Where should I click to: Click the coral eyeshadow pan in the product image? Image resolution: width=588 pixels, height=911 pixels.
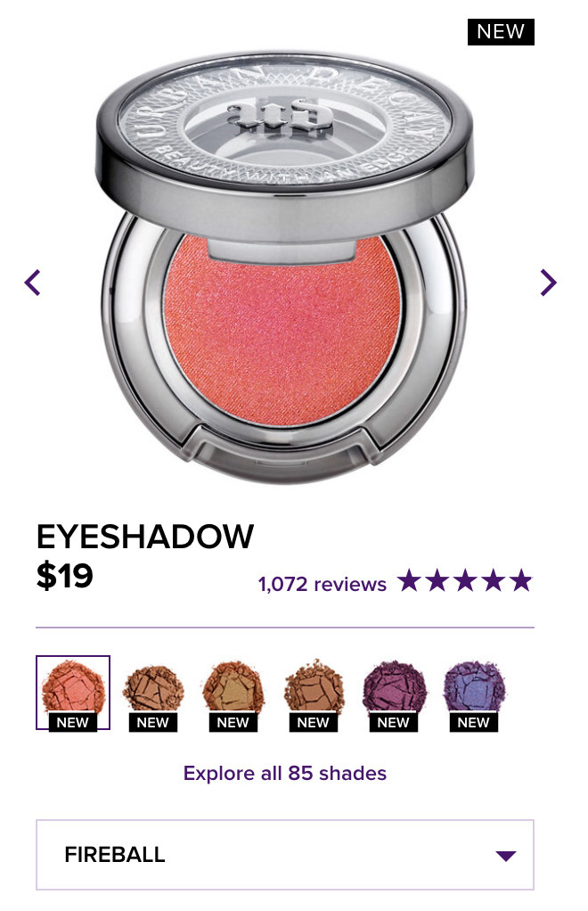pyautogui.click(x=282, y=332)
